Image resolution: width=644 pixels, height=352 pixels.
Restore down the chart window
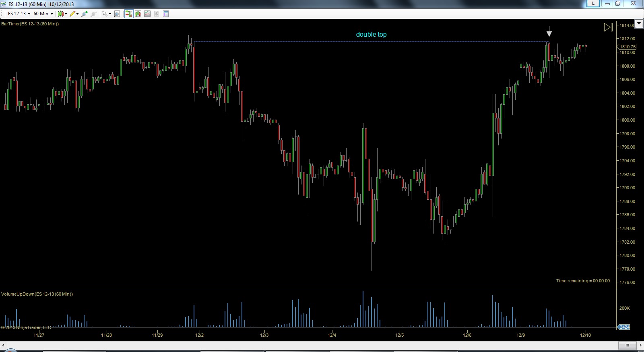(x=618, y=4)
